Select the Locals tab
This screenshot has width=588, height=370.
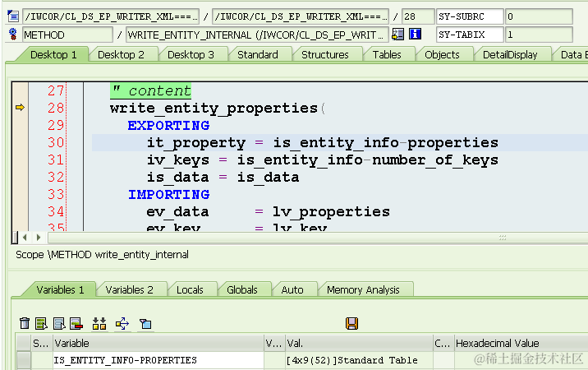pyautogui.click(x=190, y=290)
